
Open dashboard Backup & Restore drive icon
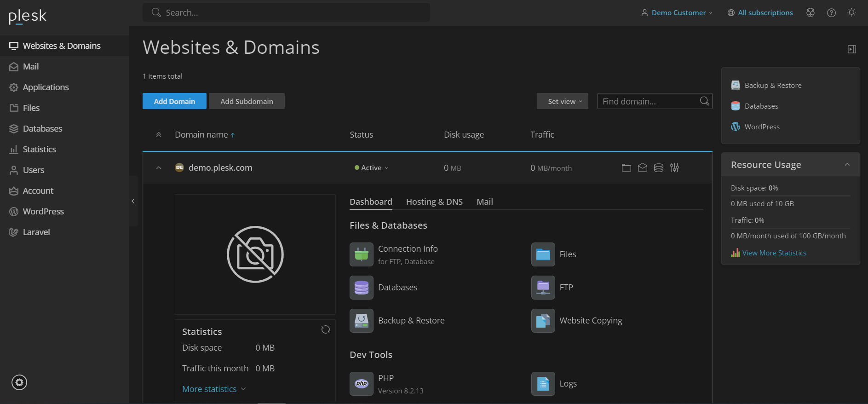click(362, 321)
